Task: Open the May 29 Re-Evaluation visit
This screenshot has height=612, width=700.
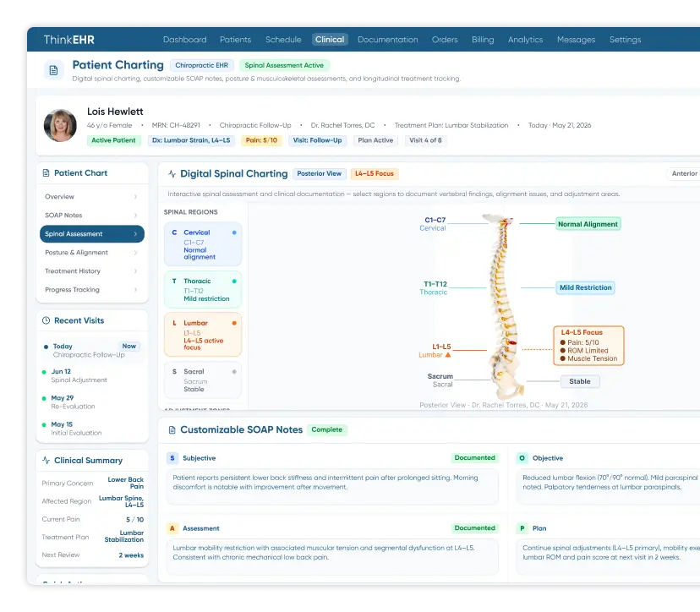Action: pyautogui.click(x=91, y=402)
